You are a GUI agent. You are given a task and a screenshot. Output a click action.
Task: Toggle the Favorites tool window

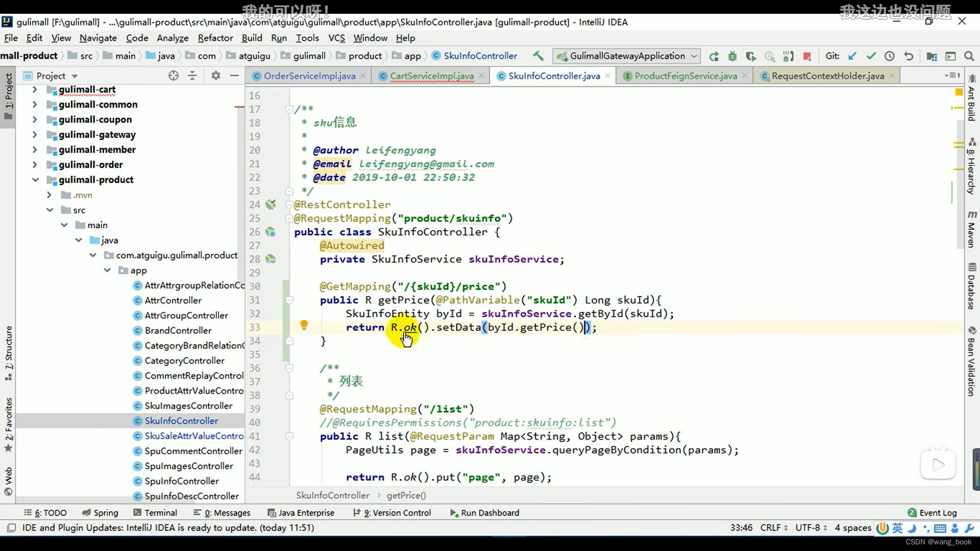click(9, 424)
